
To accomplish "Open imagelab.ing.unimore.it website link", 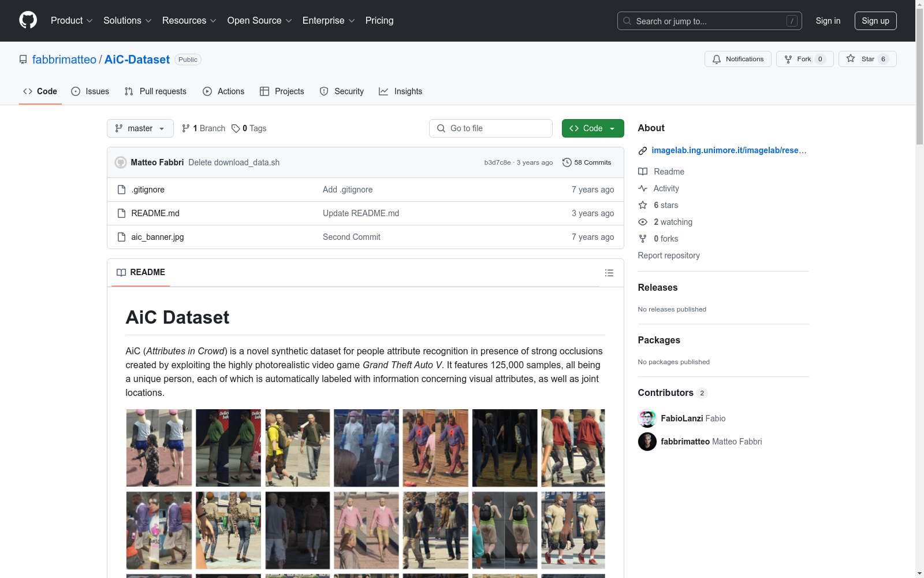I will (729, 150).
